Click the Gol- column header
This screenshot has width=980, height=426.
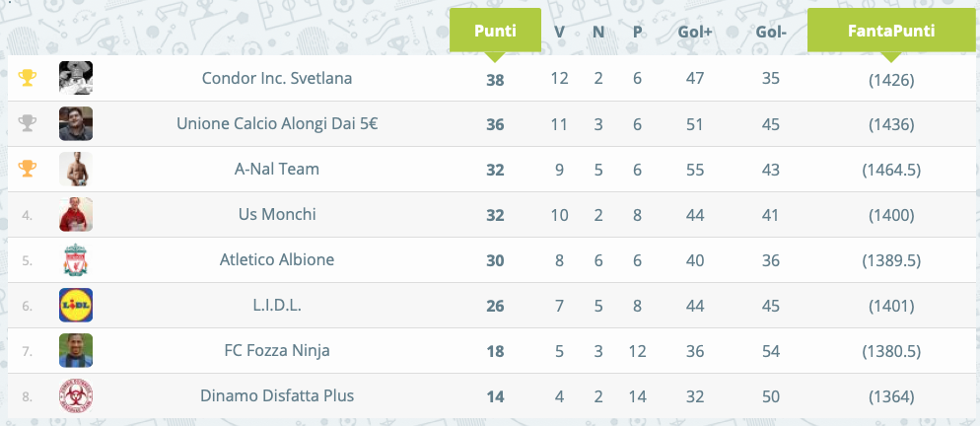(x=771, y=32)
